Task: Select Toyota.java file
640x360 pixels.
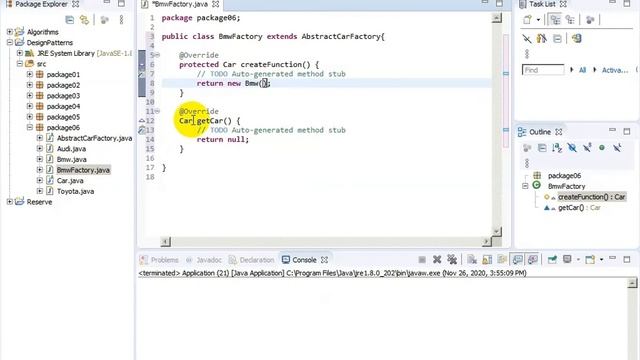Action: click(75, 191)
